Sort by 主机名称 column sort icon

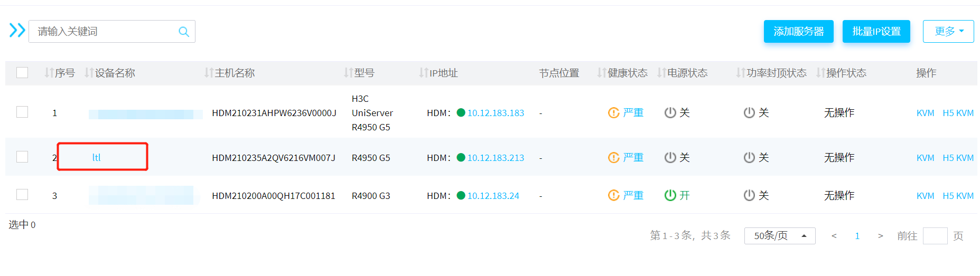(209, 73)
